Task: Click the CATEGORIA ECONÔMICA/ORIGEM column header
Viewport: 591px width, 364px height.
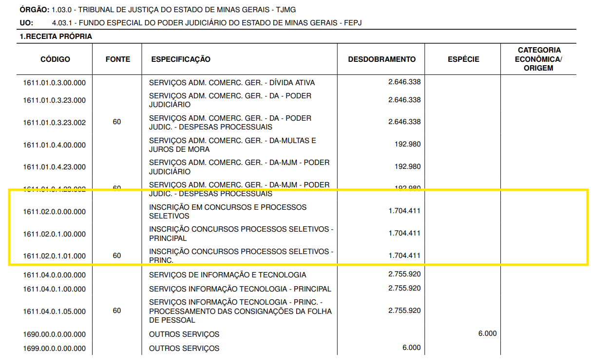Action: 538,59
